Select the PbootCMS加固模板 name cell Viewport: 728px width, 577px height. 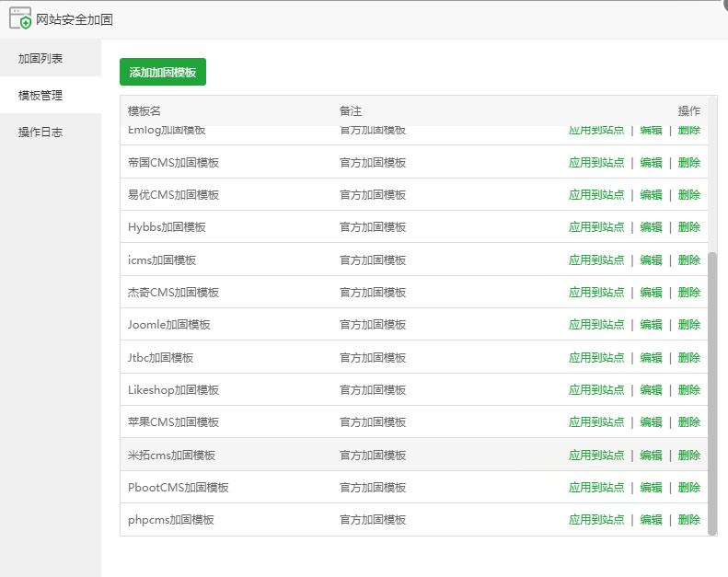pos(179,488)
